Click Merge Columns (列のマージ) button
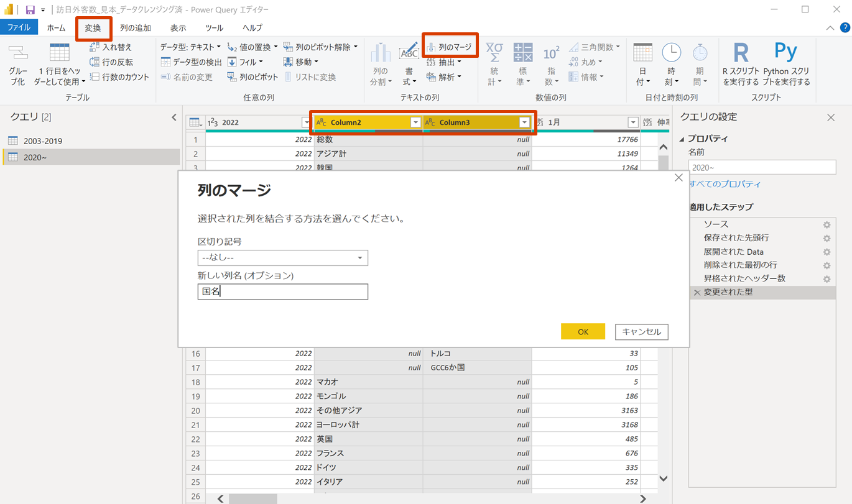Viewport: 852px width, 504px height. (450, 47)
